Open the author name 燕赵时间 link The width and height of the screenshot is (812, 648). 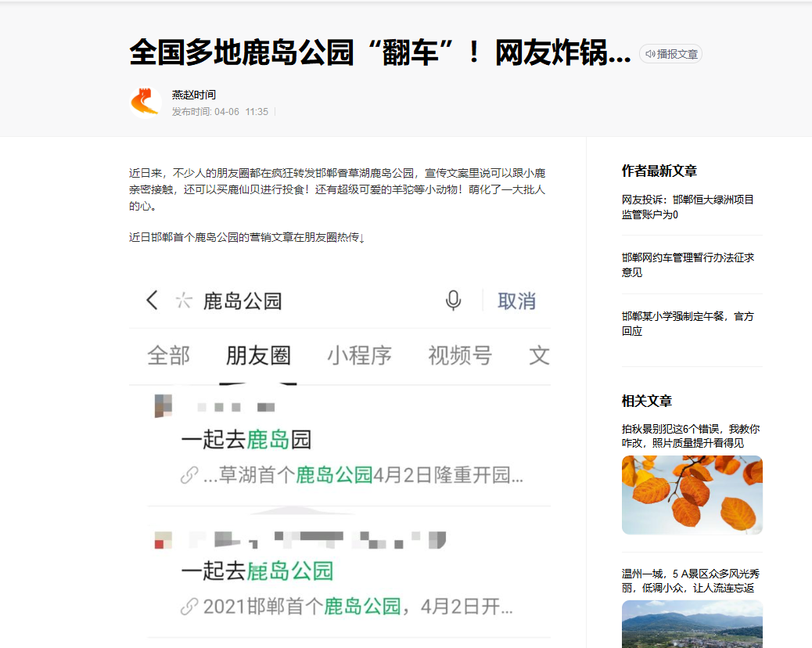pyautogui.click(x=194, y=95)
